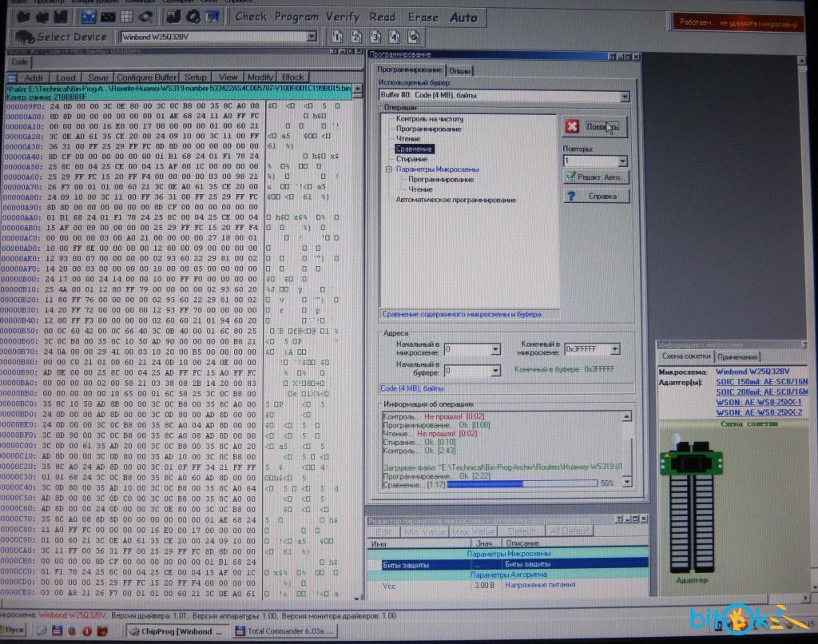The width and height of the screenshot is (818, 644).
Task: Click hex buffer scrollbar up arrow
Action: [358, 89]
